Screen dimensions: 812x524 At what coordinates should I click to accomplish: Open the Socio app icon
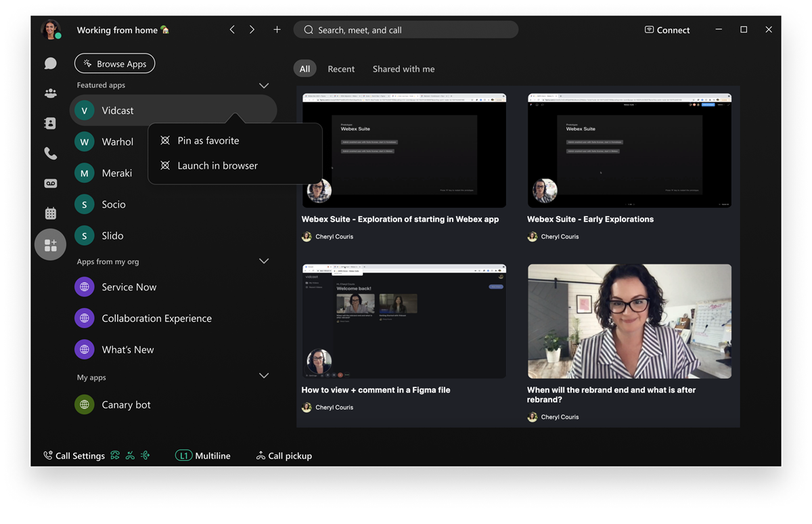(x=85, y=204)
